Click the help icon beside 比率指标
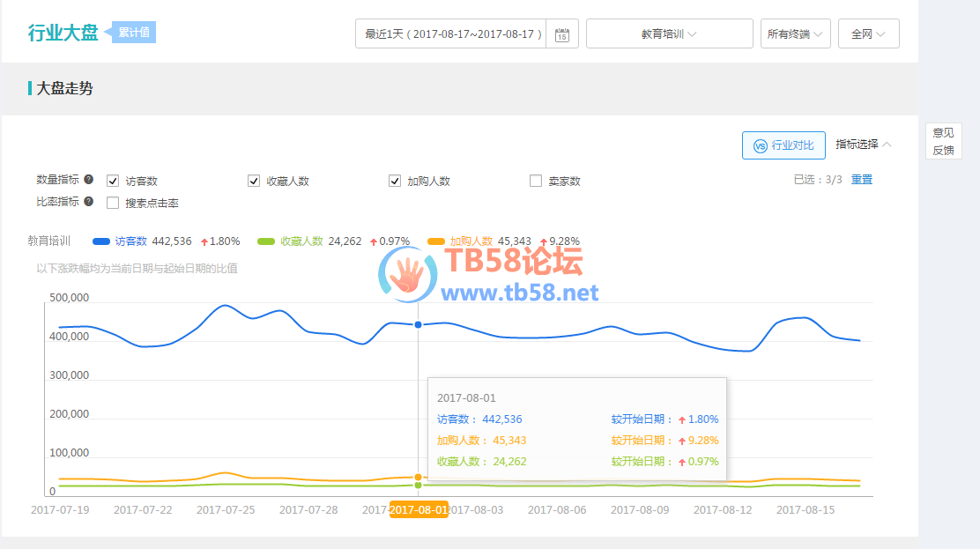Image resolution: width=980 pixels, height=549 pixels. click(88, 202)
